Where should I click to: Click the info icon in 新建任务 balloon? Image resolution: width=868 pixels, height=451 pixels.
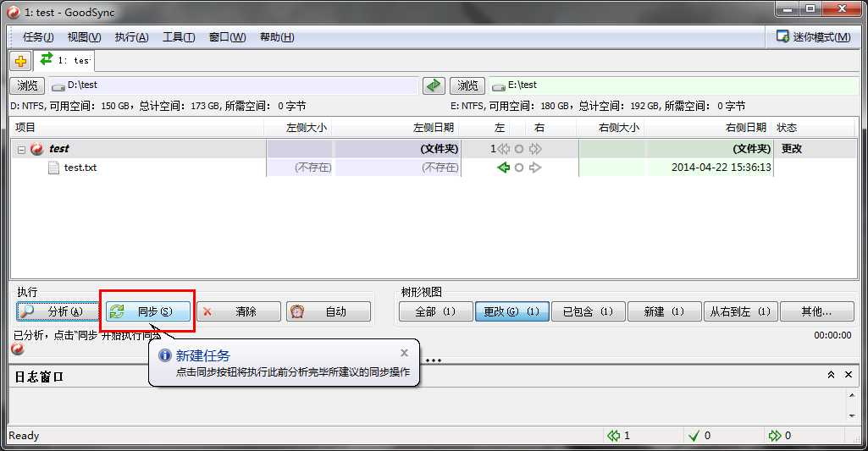pyautogui.click(x=164, y=355)
